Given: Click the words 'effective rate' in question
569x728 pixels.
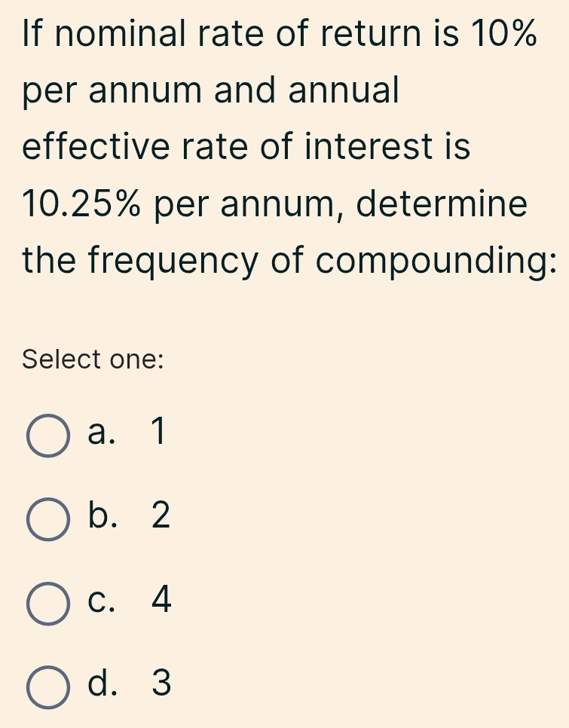Looking at the screenshot, I should pyautogui.click(x=136, y=147).
